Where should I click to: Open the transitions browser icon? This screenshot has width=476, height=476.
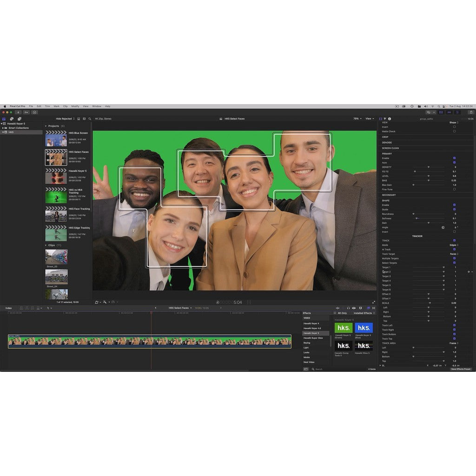pyautogui.click(x=374, y=308)
